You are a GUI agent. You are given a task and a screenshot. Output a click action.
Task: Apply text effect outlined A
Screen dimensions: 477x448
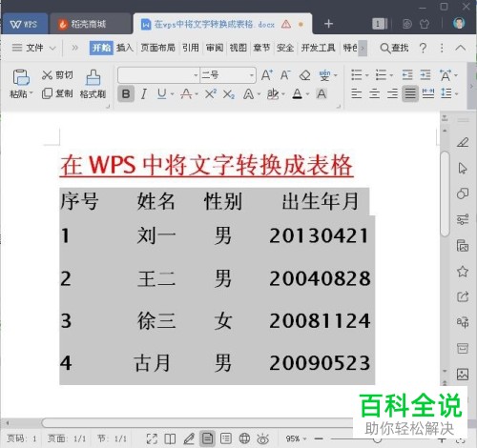(x=248, y=94)
